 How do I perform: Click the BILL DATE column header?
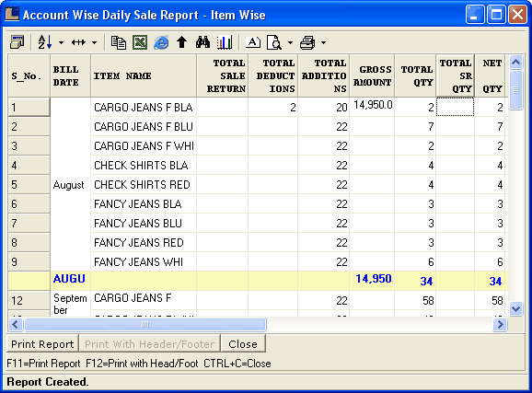[x=71, y=76]
